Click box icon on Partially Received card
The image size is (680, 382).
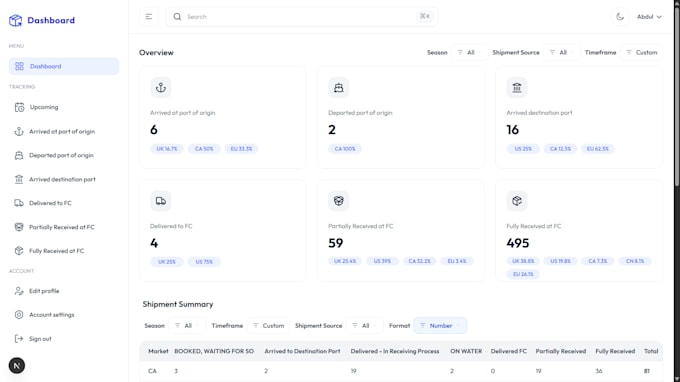339,201
